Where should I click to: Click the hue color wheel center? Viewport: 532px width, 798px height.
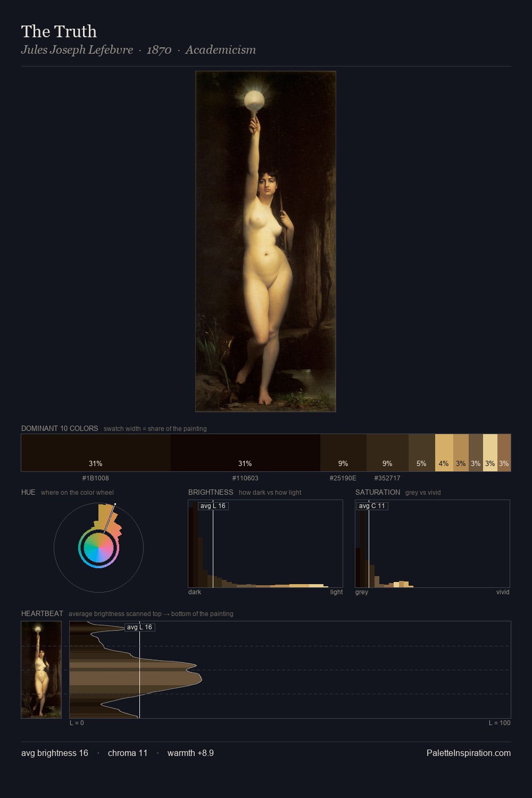click(x=98, y=547)
